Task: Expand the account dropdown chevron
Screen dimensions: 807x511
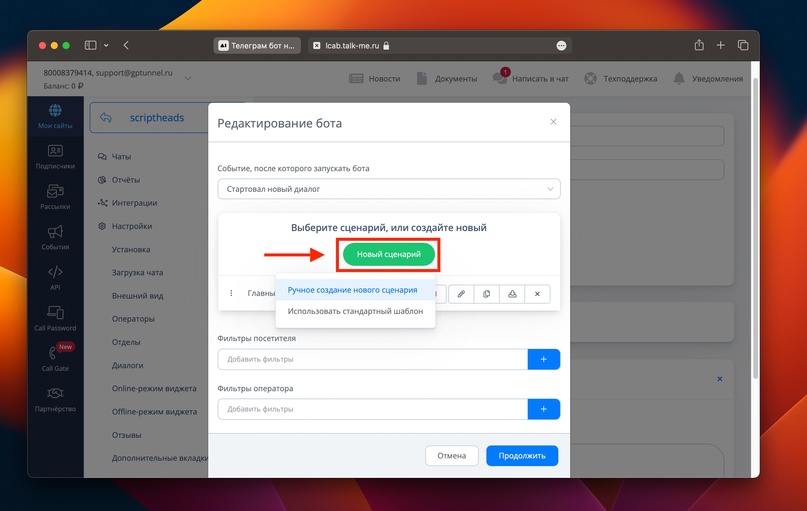Action: tap(188, 78)
